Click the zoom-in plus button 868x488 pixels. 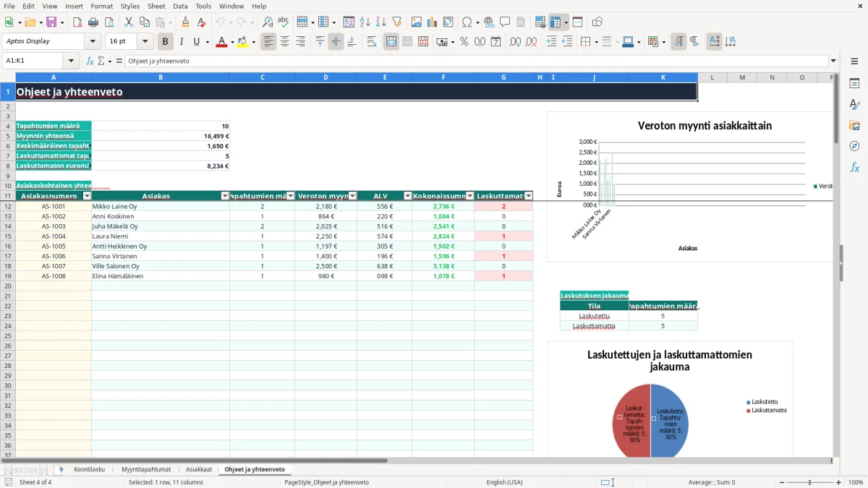(839, 482)
